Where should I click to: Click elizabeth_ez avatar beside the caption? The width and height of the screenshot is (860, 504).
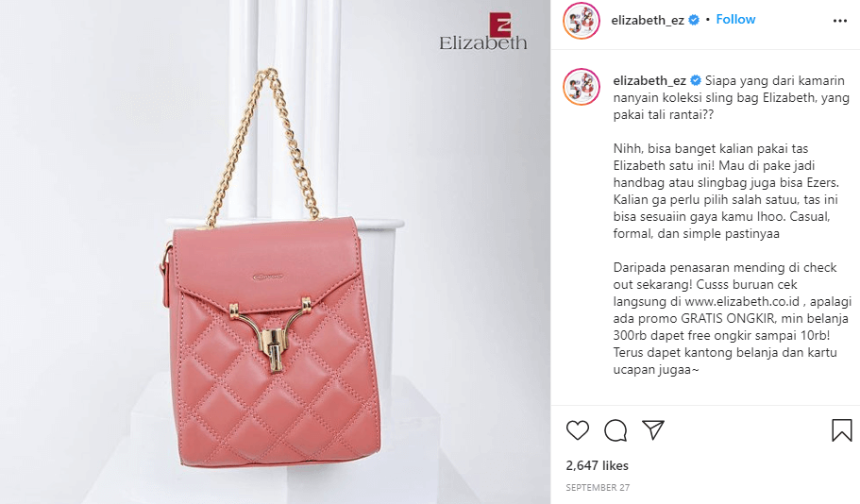(582, 87)
